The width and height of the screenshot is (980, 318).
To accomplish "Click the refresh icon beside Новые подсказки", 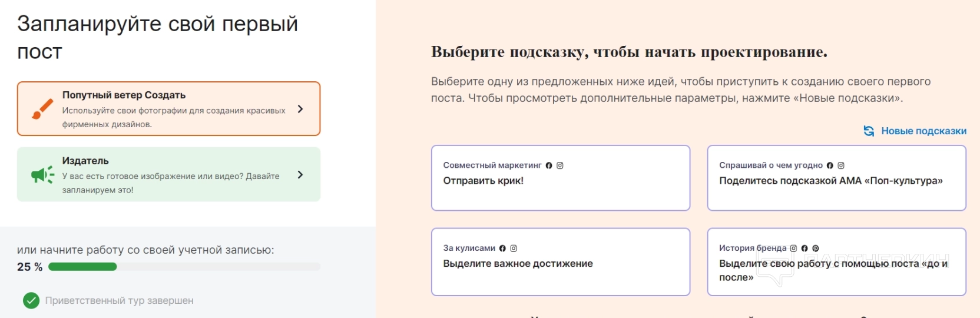I will click(x=869, y=131).
